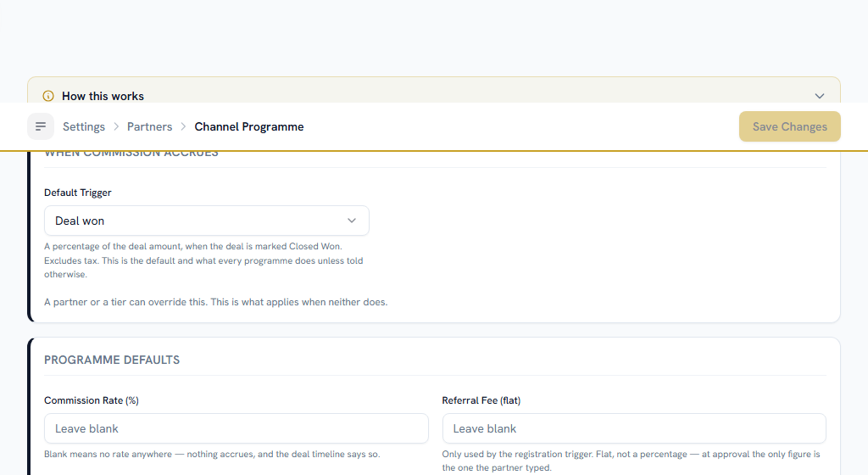The image size is (868, 475).
Task: Focus the Referral Fee (flat) input field
Action: click(x=634, y=428)
